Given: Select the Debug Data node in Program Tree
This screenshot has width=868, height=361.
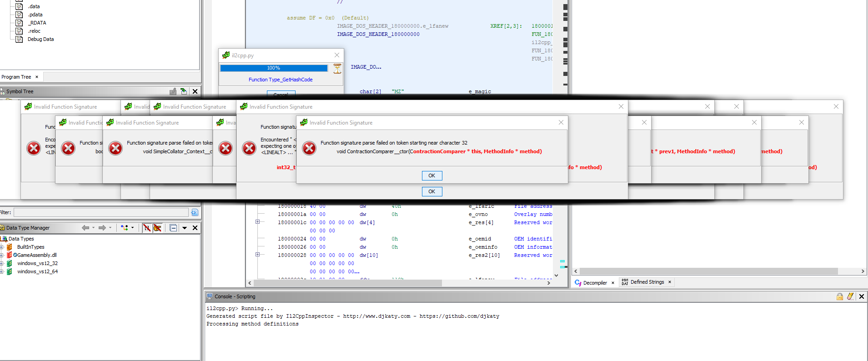Looking at the screenshot, I should (x=40, y=39).
